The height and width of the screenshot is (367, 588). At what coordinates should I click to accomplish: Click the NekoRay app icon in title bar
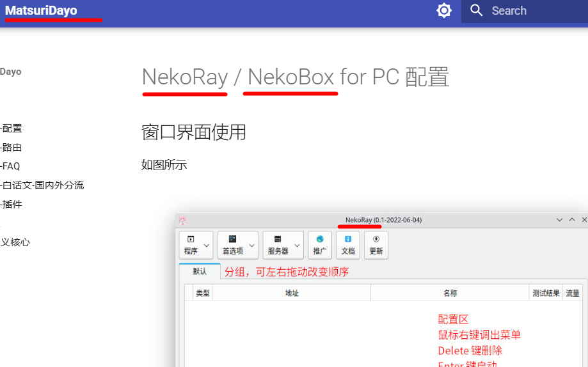coord(182,220)
